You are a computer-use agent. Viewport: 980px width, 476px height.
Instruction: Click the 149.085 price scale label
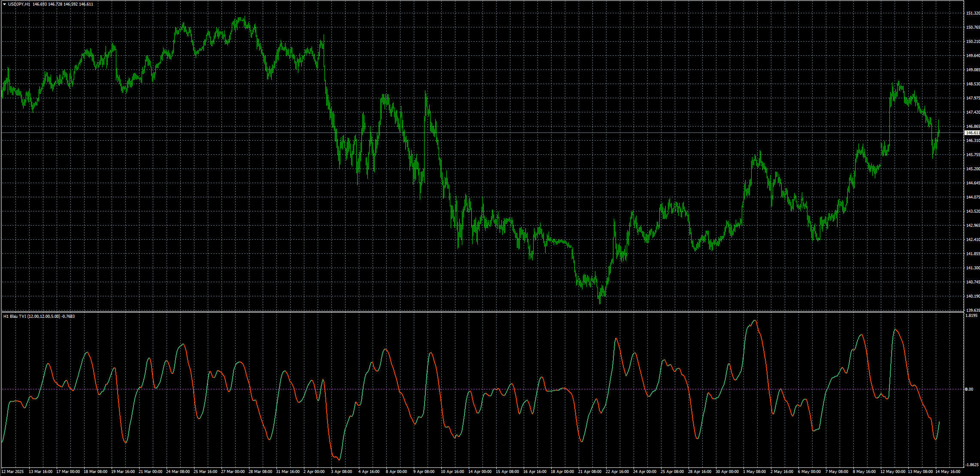click(973, 70)
